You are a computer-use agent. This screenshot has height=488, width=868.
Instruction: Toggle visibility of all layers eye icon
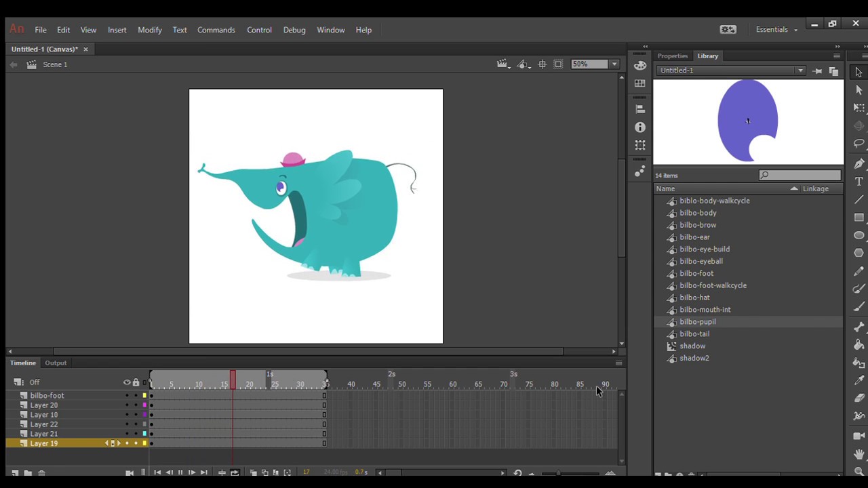pyautogui.click(x=126, y=382)
